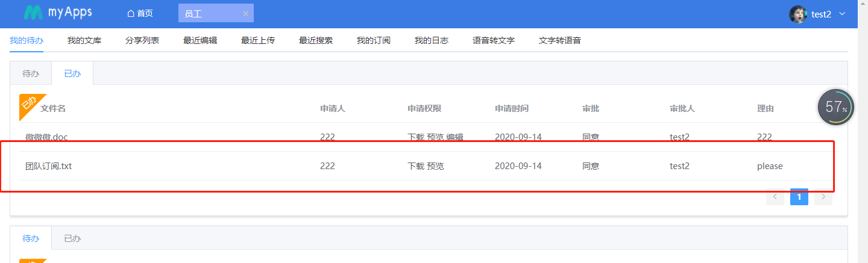Select the 待办 tab in top panel
Image resolution: width=868 pixels, height=263 pixels.
pos(31,73)
